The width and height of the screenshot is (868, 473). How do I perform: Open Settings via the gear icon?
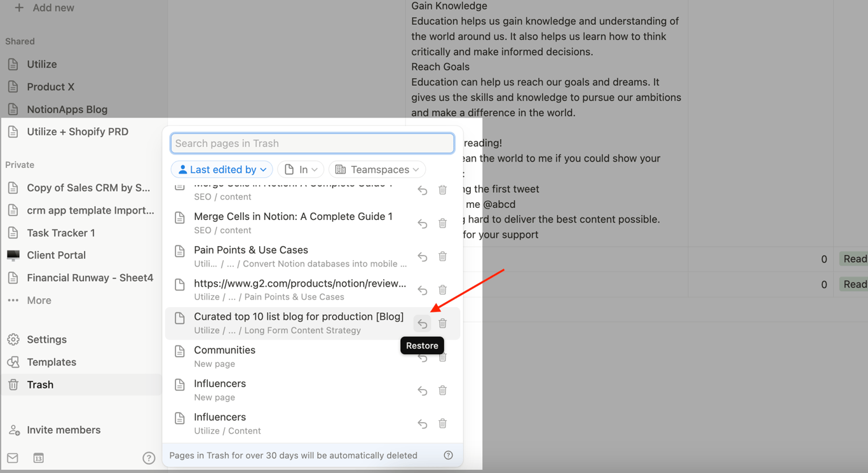click(13, 339)
